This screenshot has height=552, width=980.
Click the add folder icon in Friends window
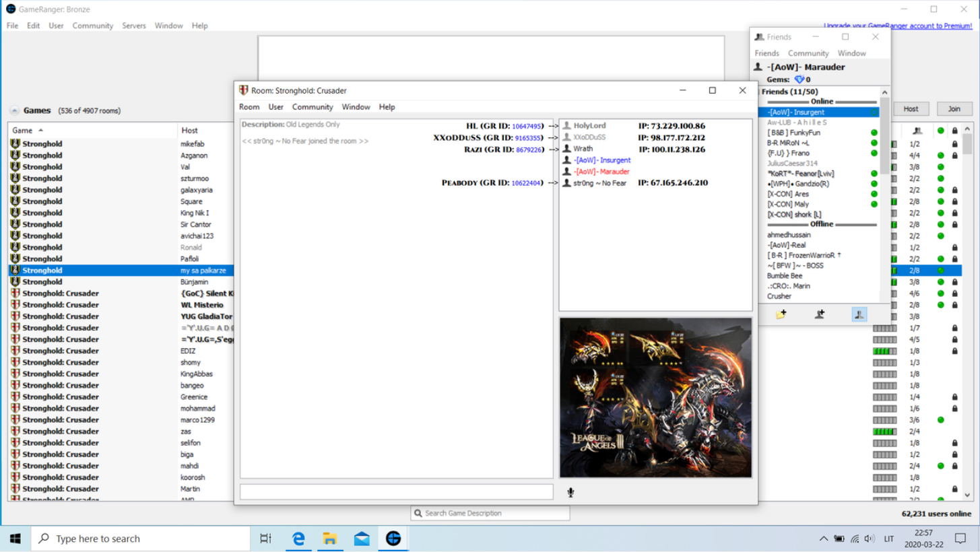[x=781, y=314]
